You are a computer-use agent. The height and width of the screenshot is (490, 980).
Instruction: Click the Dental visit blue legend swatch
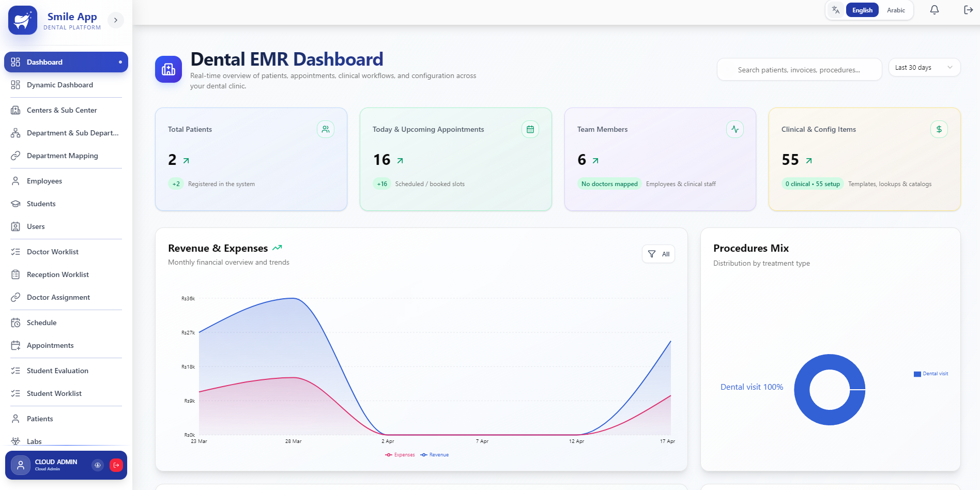coord(917,374)
